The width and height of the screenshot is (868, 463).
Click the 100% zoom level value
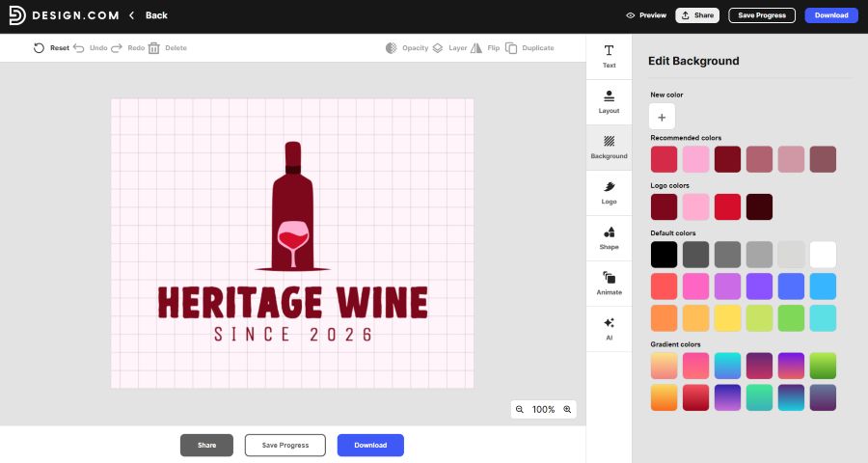click(x=543, y=409)
